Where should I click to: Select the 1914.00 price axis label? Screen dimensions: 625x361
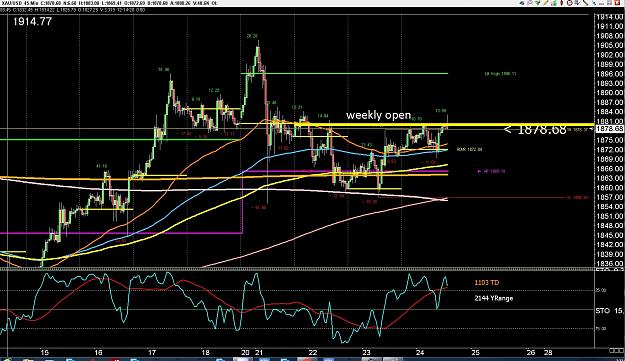609,17
